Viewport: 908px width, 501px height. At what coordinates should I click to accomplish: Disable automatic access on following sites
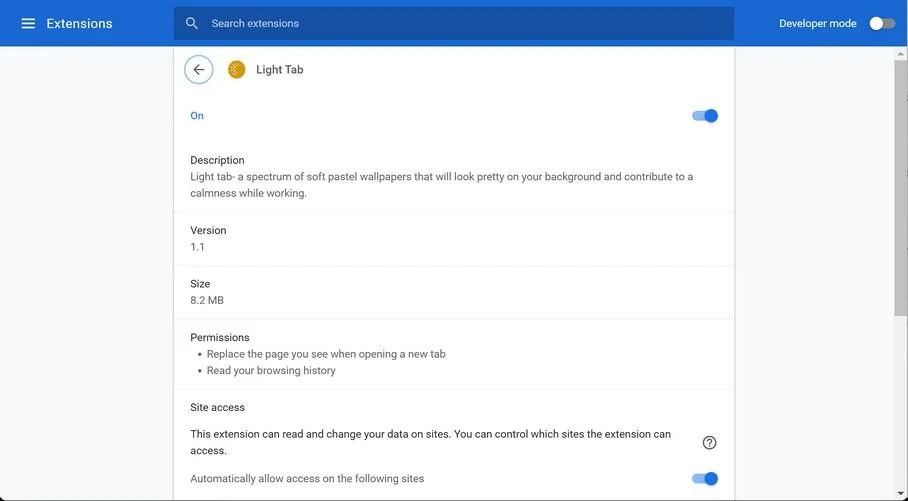click(x=705, y=478)
